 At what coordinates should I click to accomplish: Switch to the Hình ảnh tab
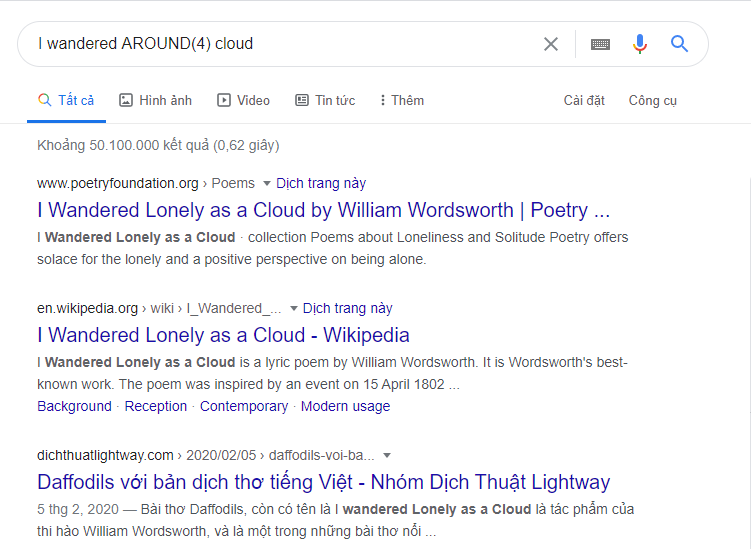coord(155,101)
